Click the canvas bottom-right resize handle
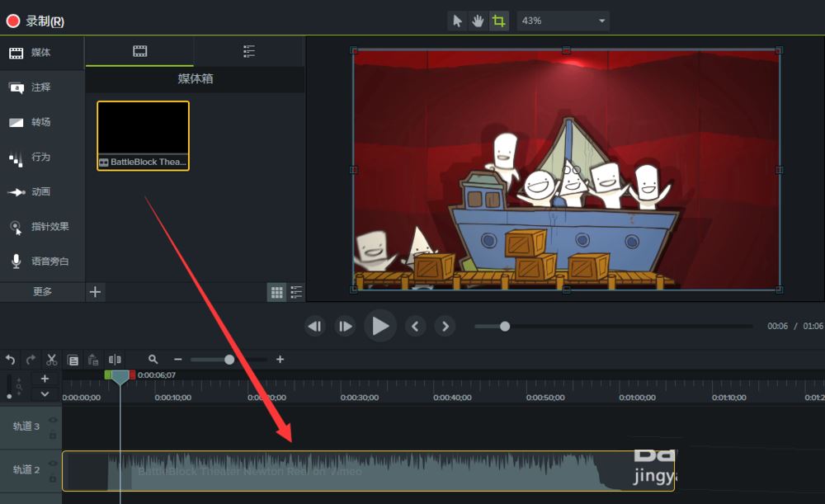Screen dimensions: 825x504 coord(780,290)
